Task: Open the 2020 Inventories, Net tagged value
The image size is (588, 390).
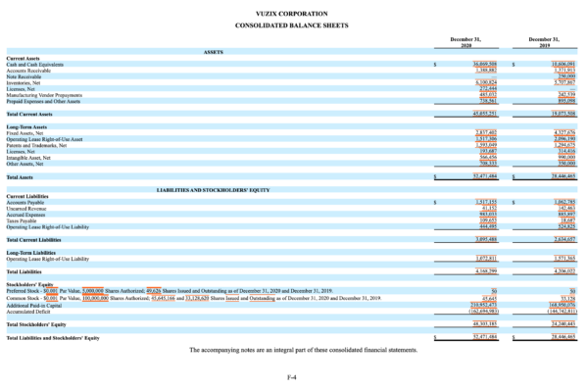Action: [x=486, y=82]
